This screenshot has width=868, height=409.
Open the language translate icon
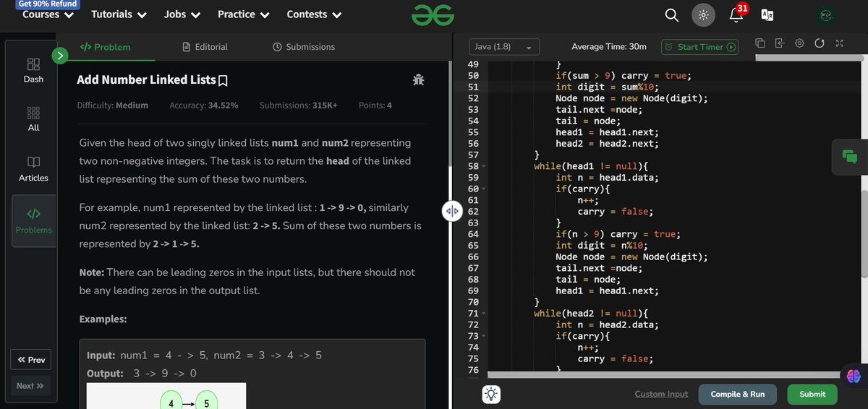point(767,15)
